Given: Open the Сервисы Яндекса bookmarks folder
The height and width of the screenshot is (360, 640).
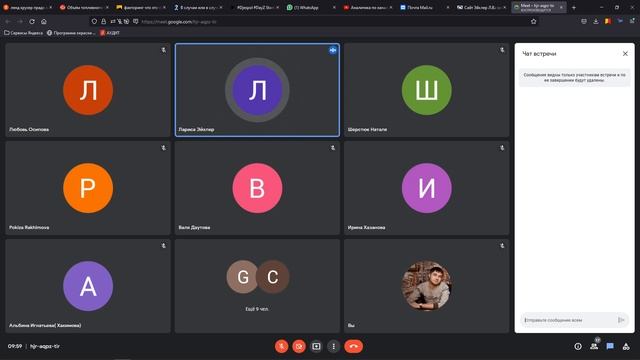Looking at the screenshot, I should (x=23, y=33).
